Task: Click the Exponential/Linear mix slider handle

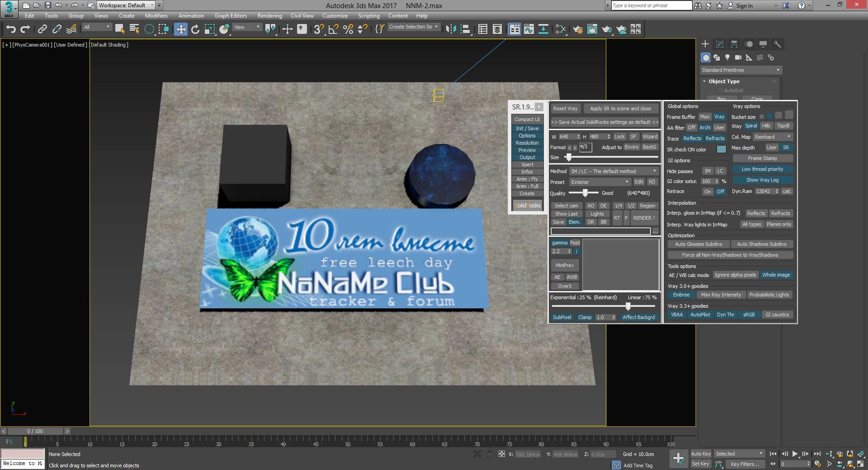Action: tap(627, 306)
